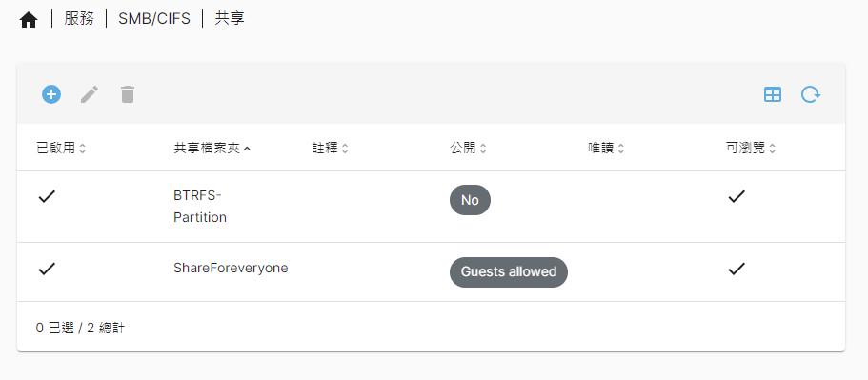Click the pencil edit icon
868x380 pixels.
[x=90, y=94]
